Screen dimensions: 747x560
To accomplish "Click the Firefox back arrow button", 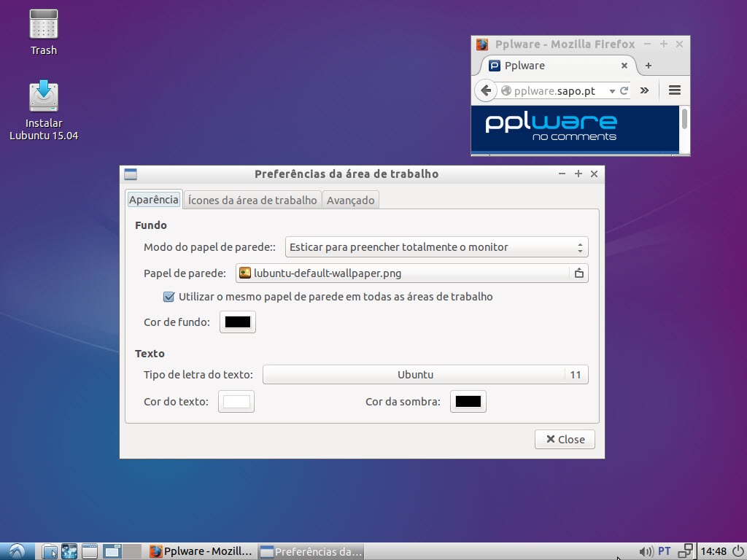I will [x=485, y=90].
